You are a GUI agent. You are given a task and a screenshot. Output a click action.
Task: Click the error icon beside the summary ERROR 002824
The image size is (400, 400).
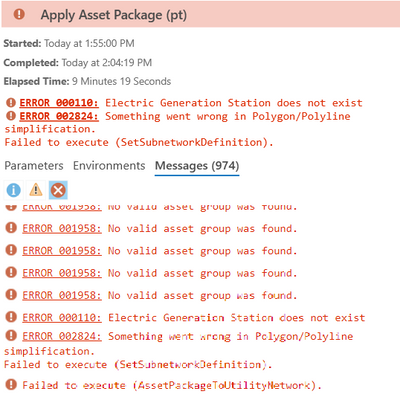tap(11, 116)
